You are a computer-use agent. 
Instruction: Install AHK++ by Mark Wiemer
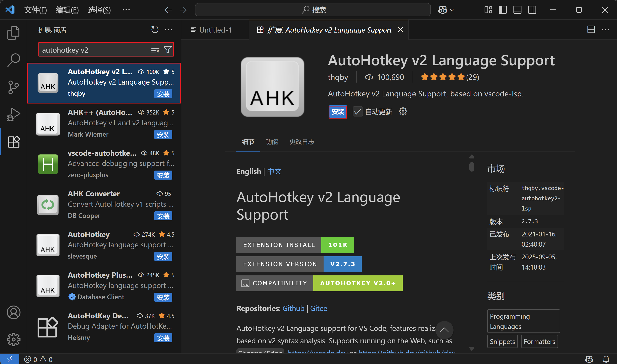tap(163, 135)
